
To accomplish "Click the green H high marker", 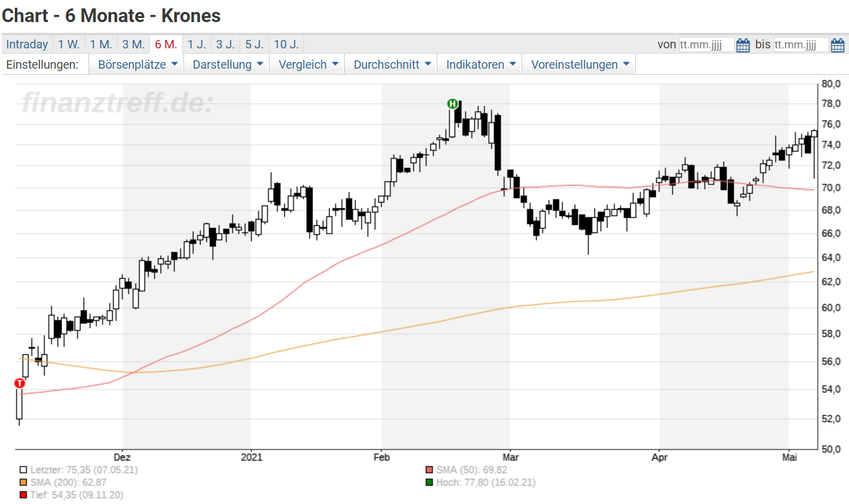I will pos(452,104).
